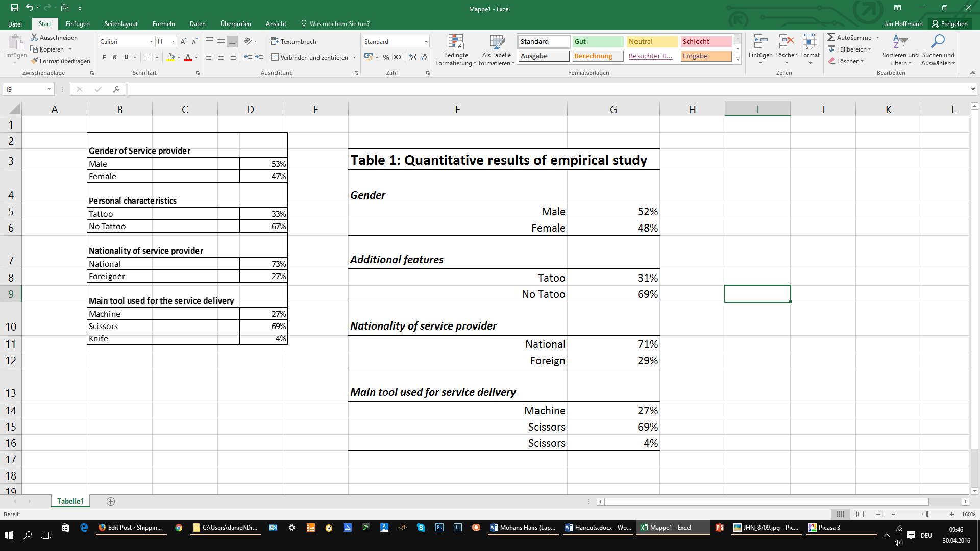
Task: Toggle Textumbruch wrap text
Action: click(293, 41)
